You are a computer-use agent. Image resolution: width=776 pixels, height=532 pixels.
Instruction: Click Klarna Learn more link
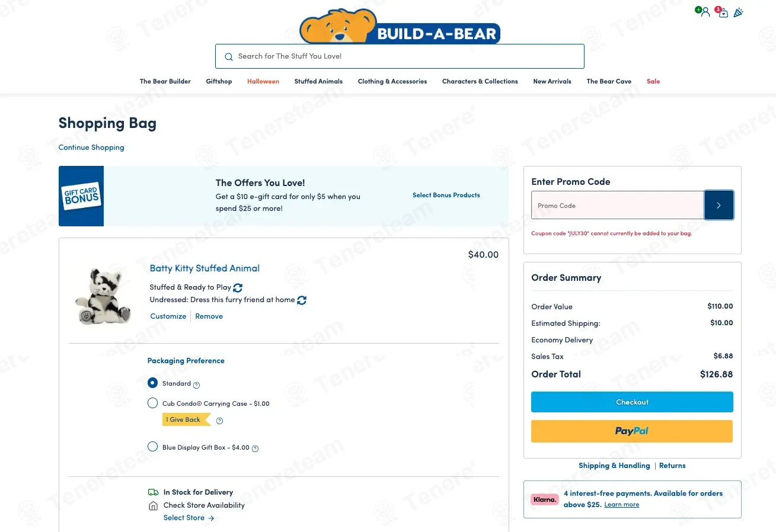pos(622,505)
